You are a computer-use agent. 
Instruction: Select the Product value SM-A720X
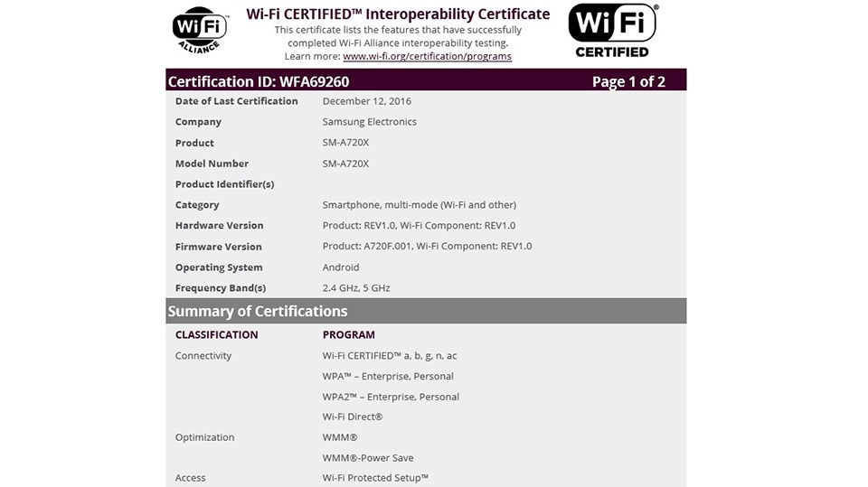(x=345, y=142)
